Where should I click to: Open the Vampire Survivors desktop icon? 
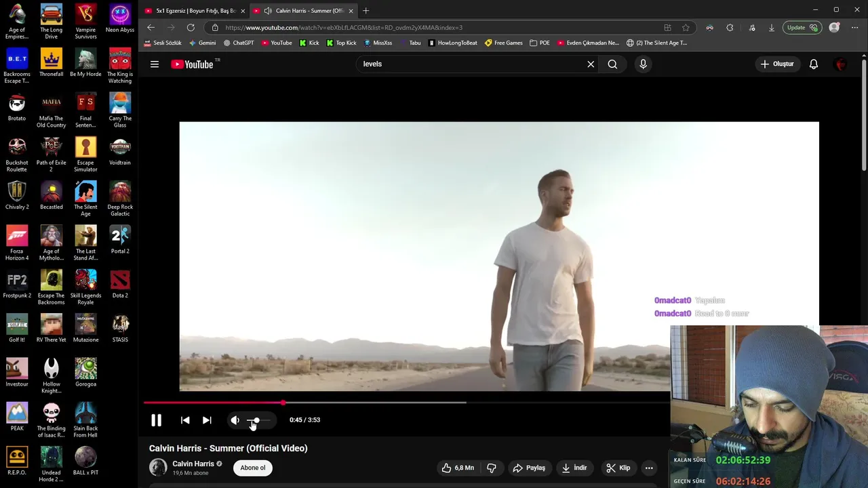pos(85,22)
